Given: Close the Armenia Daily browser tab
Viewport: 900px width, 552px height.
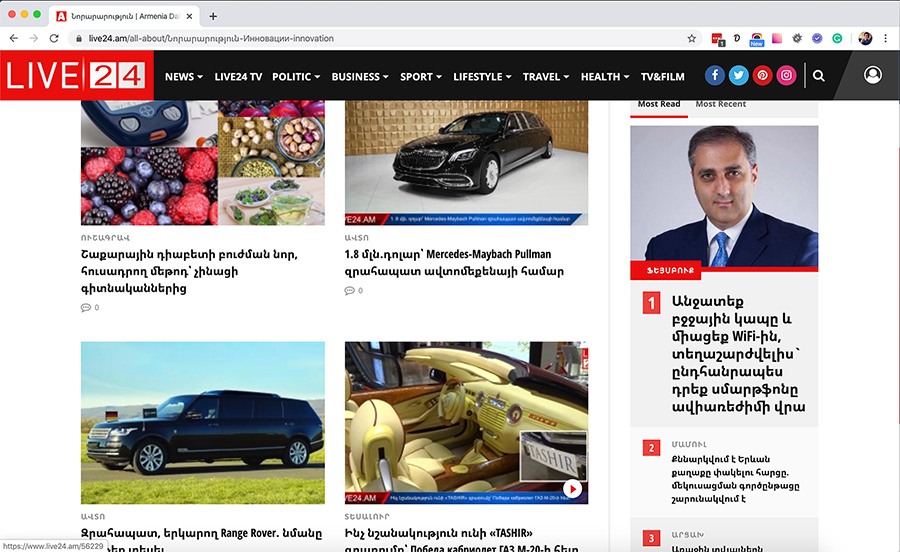Looking at the screenshot, I should [189, 16].
